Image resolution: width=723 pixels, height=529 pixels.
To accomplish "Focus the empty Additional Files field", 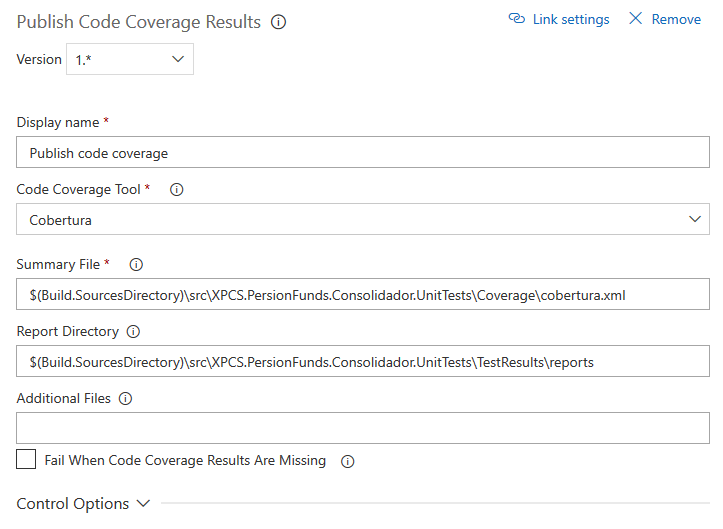I will (x=363, y=428).
